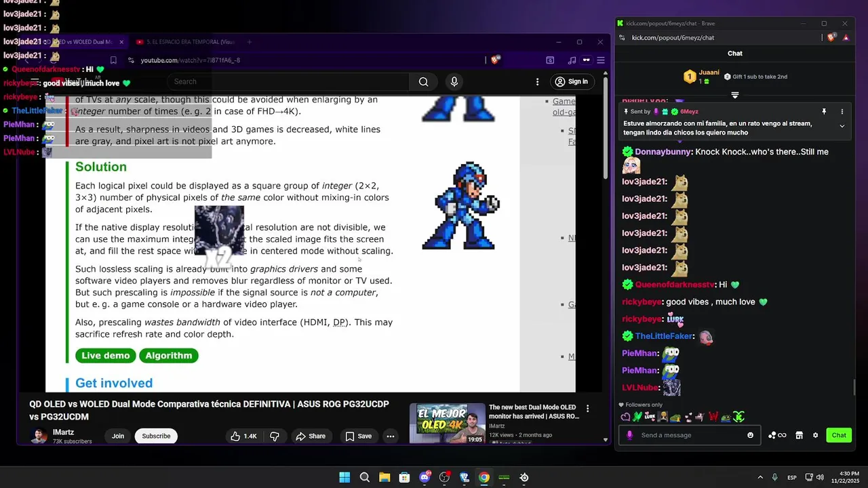Click the YouTube search magnifier button
This screenshot has height=488, width=868.
click(x=423, y=82)
